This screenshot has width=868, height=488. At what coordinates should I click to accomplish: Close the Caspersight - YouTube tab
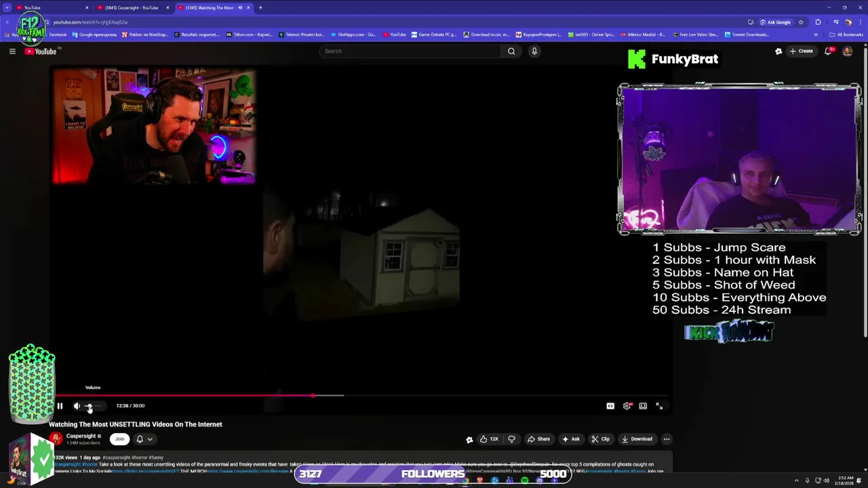coord(167,7)
